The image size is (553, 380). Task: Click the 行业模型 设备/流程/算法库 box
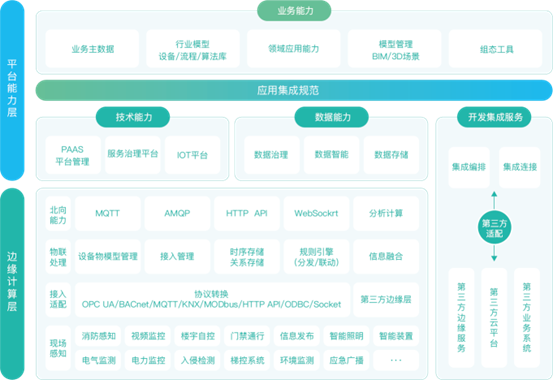[193, 49]
